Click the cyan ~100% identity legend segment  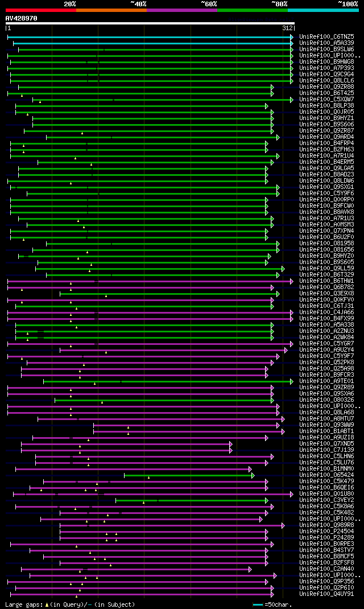323,10
